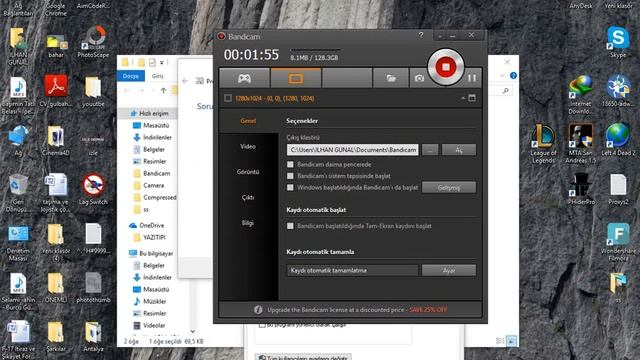The width and height of the screenshot is (640, 360).
Task: Open the Antalya desktop folder
Action: pyautogui.click(x=93, y=337)
